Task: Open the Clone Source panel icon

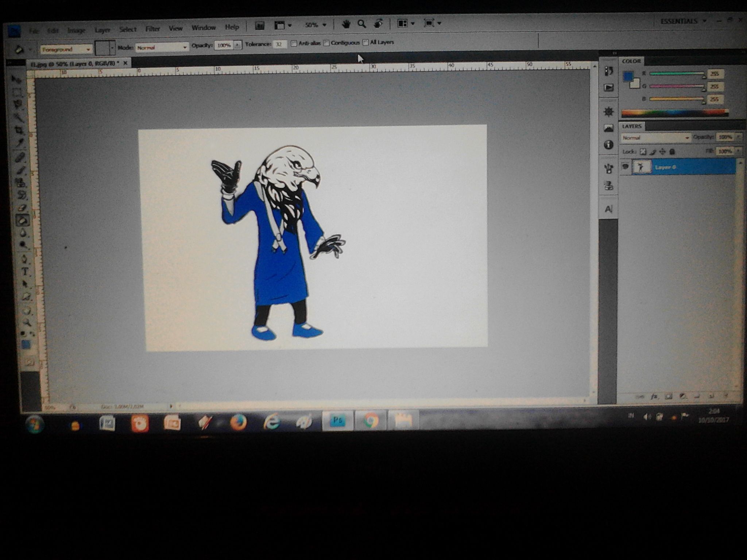Action: [608, 186]
